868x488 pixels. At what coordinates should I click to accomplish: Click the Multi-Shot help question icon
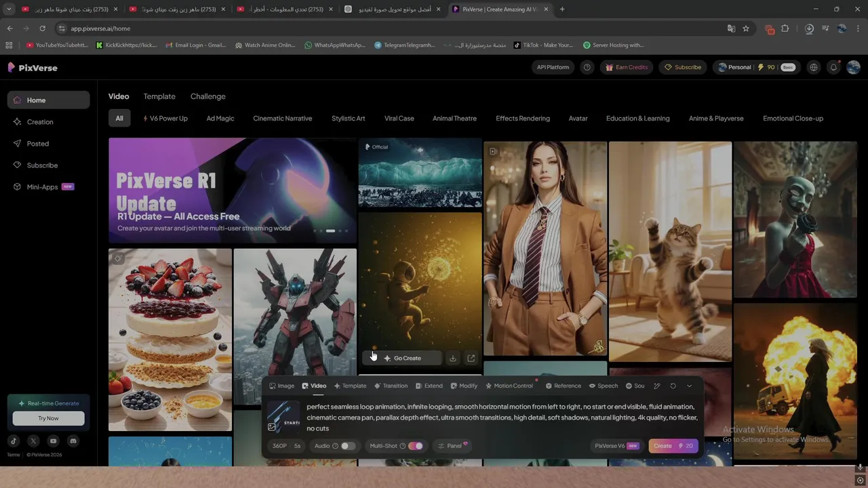(402, 446)
